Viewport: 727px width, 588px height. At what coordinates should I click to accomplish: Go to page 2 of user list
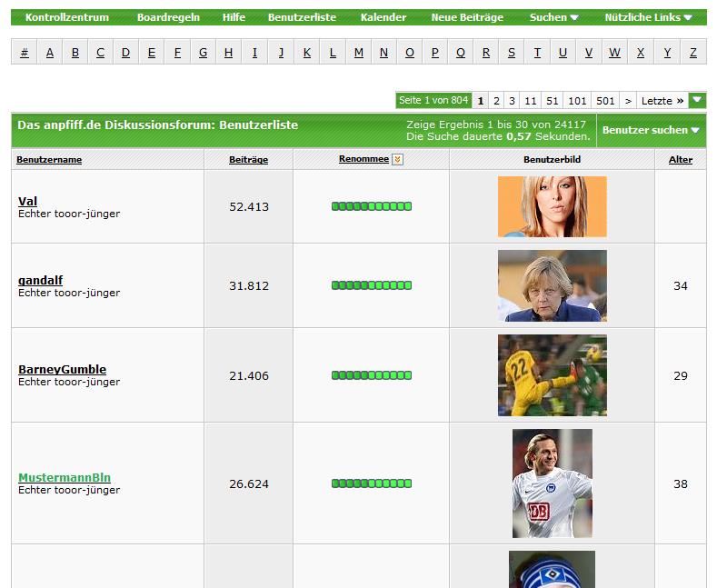click(x=496, y=101)
